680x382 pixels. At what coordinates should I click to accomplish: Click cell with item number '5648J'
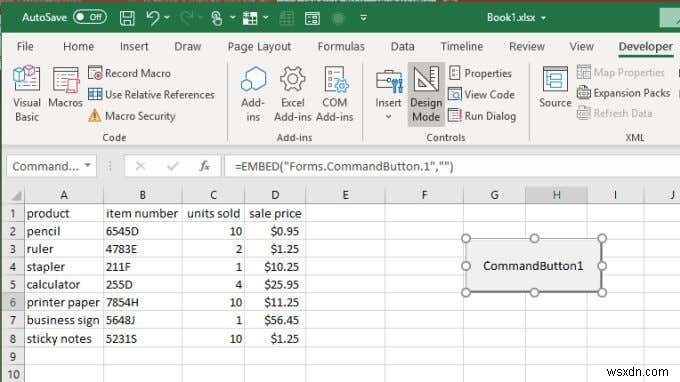click(142, 320)
